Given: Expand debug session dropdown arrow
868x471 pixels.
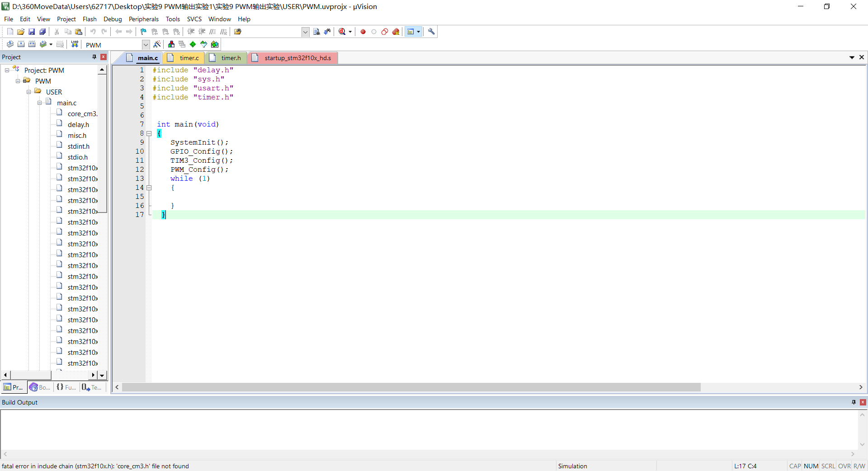Looking at the screenshot, I should 350,32.
